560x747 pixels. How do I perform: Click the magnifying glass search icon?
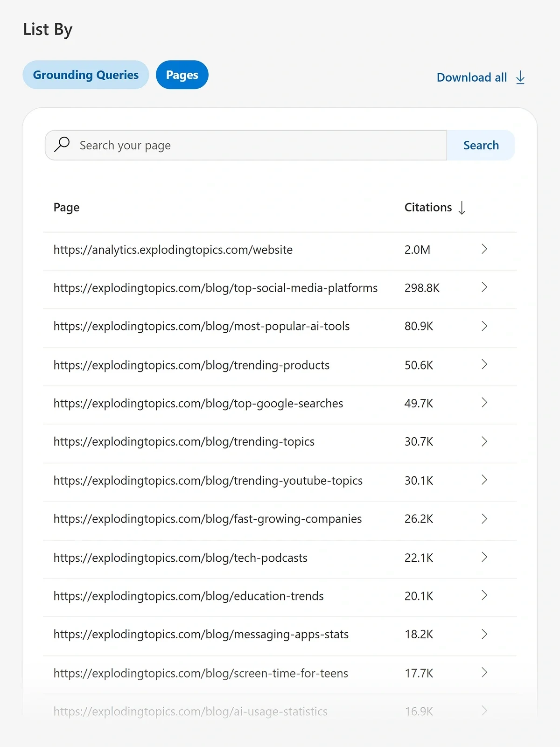(62, 145)
